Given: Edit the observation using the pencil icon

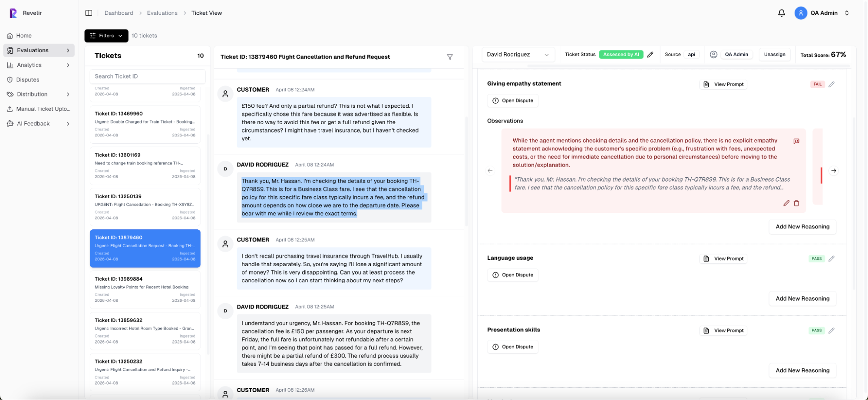Looking at the screenshot, I should (786, 203).
